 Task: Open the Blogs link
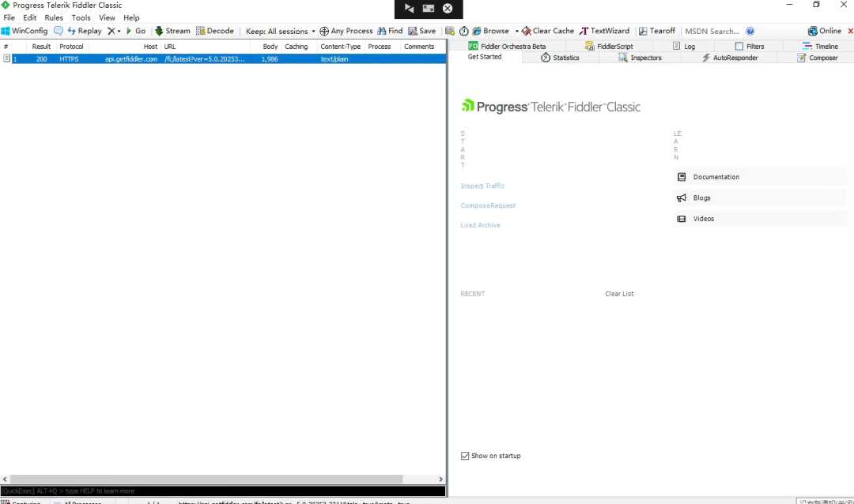761,197
